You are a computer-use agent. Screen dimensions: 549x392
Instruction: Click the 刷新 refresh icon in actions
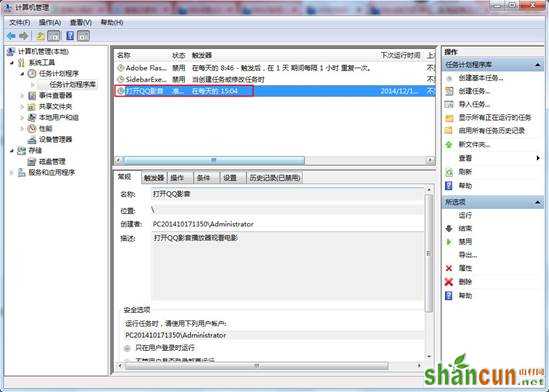(x=449, y=172)
